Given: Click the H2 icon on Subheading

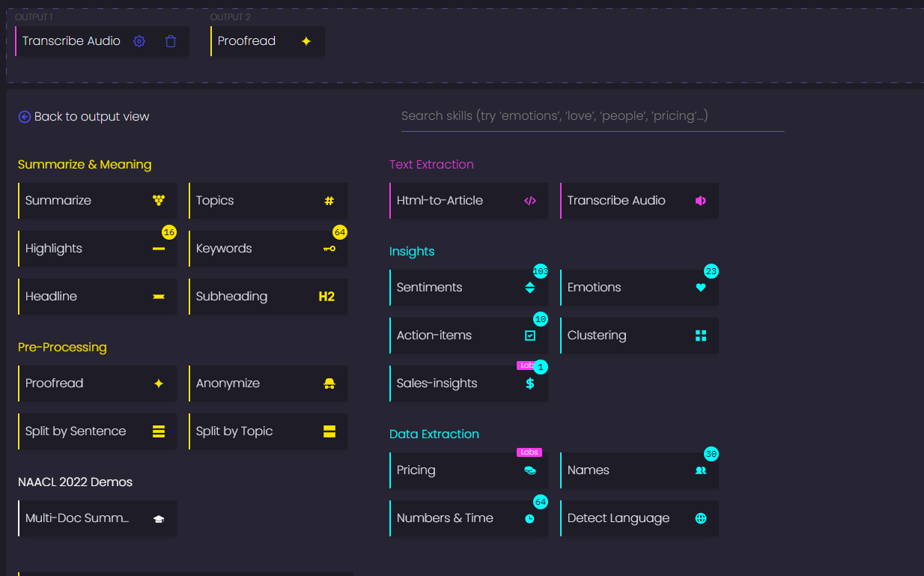Looking at the screenshot, I should click(x=326, y=297).
